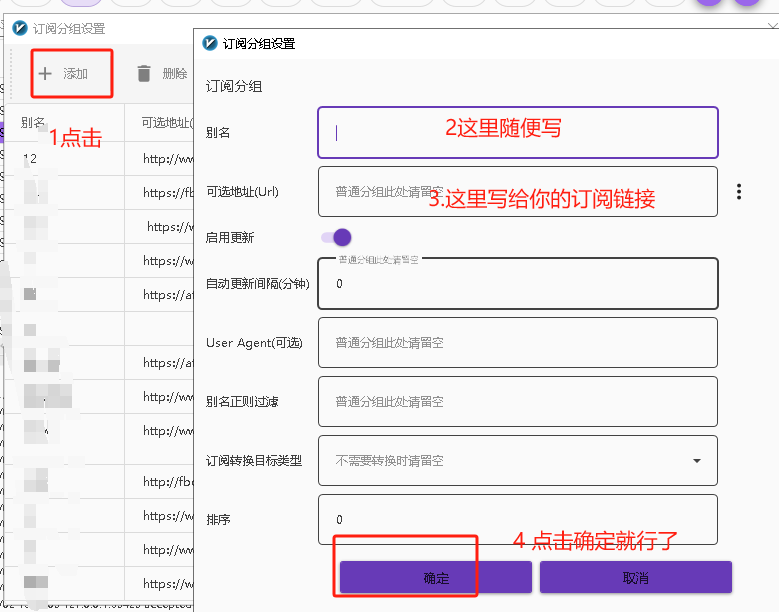
Task: Click the 添加 toolbar label
Action: tap(76, 74)
